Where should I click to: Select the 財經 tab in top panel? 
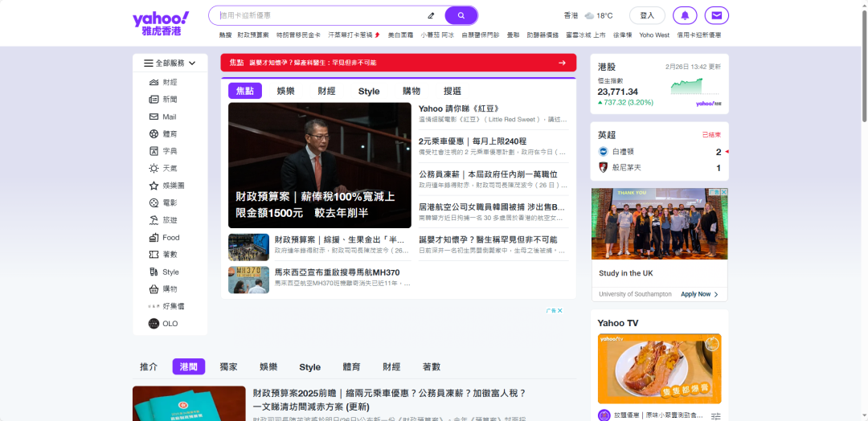(326, 92)
